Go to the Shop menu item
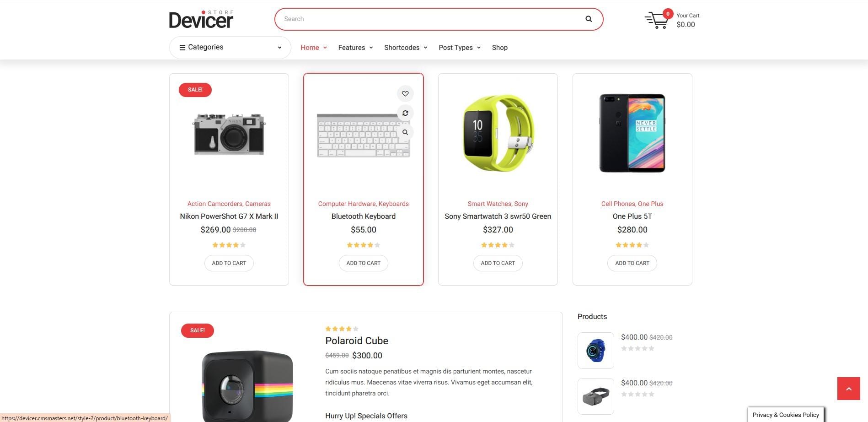 pos(499,48)
